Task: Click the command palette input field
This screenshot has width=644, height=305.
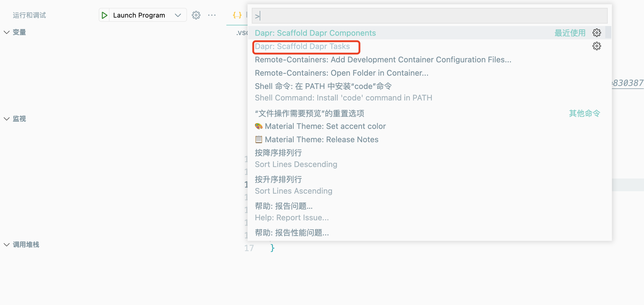Action: point(430,16)
